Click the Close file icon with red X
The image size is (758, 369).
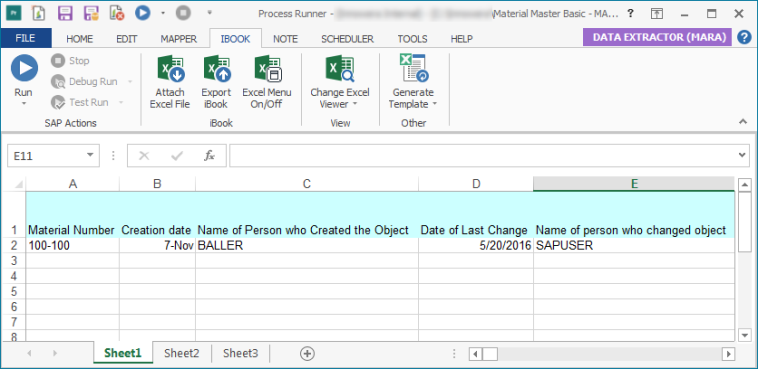tap(117, 13)
